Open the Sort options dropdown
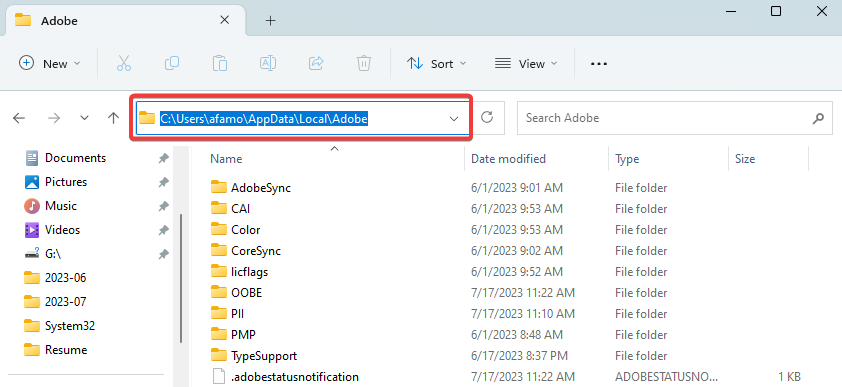This screenshot has width=842, height=387. tap(437, 63)
